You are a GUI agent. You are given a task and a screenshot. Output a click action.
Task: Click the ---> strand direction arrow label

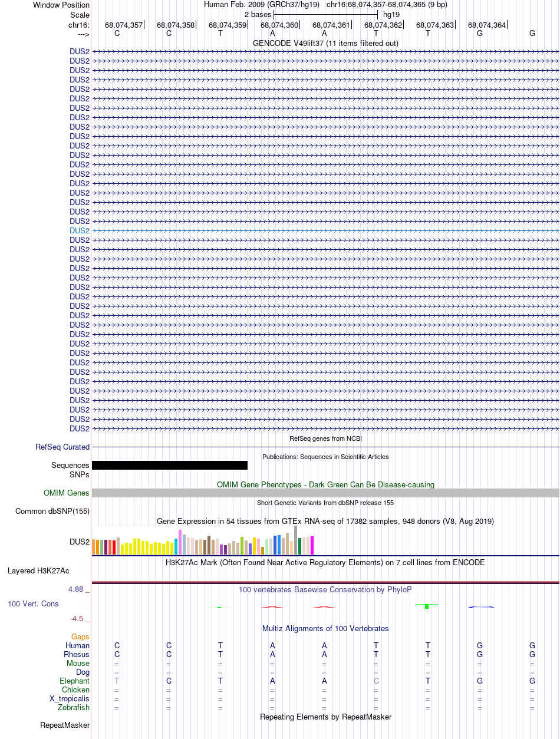(x=84, y=34)
